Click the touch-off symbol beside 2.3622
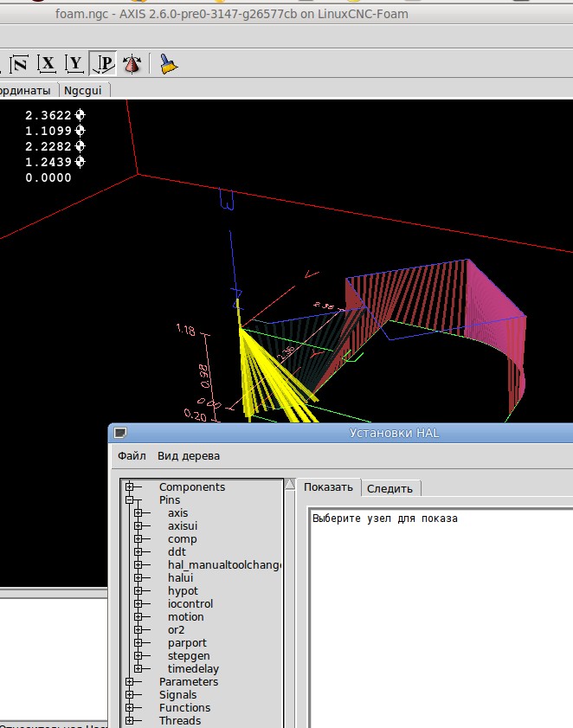The width and height of the screenshot is (573, 728). tap(80, 115)
